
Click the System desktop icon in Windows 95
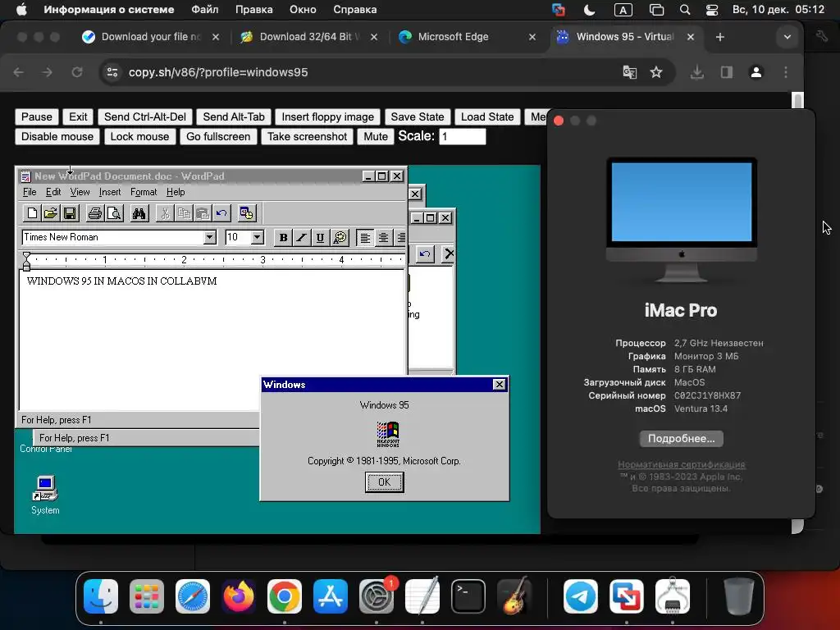[x=45, y=495]
